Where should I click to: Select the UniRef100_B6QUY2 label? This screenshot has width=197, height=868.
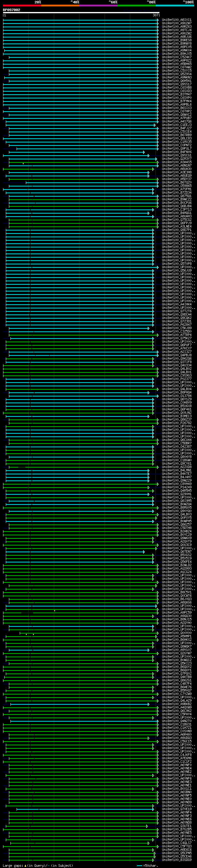point(177,667)
